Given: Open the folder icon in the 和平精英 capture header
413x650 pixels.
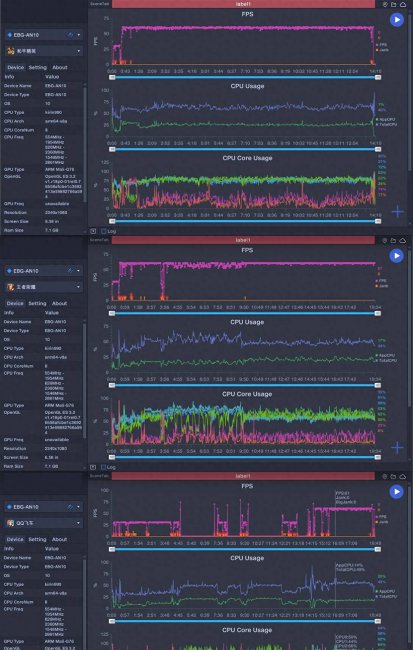Looking at the screenshot, I should (394, 5).
